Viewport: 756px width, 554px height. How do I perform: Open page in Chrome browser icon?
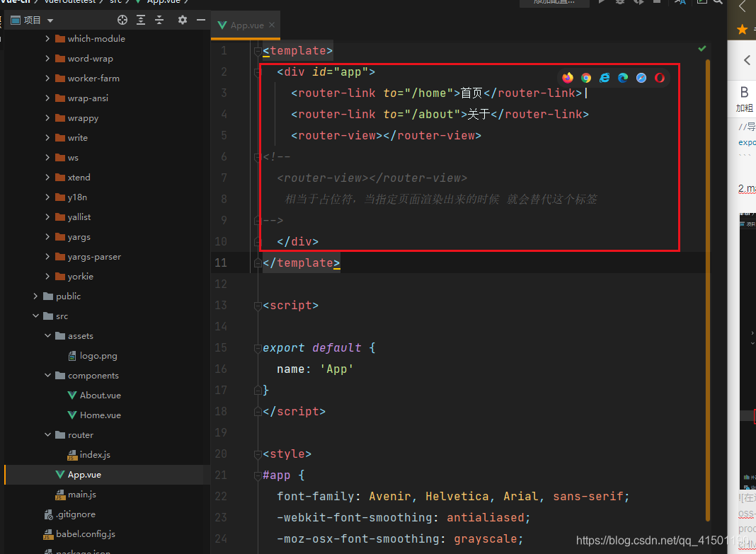coord(586,78)
